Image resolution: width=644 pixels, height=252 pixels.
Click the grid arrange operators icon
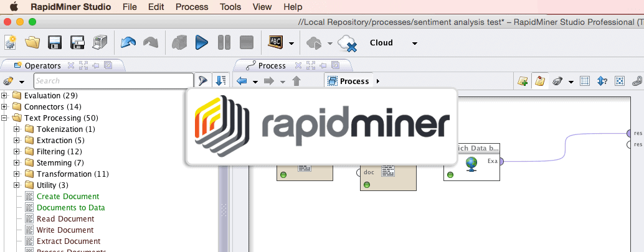tap(584, 81)
